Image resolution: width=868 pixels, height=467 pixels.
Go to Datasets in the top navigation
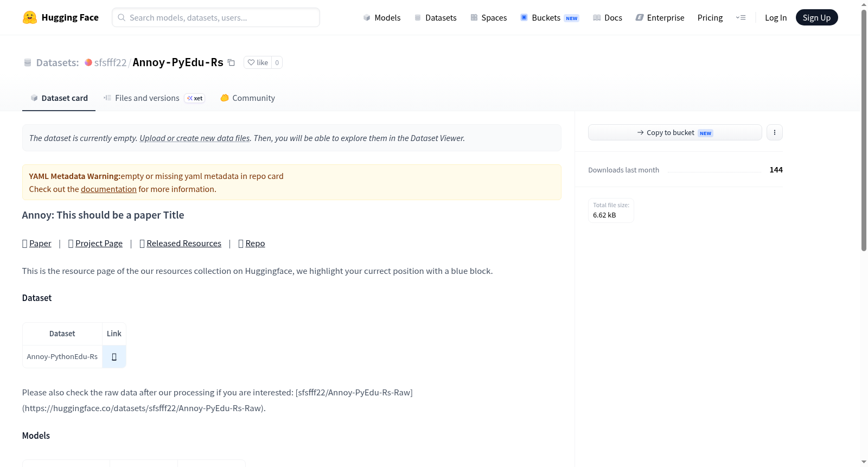436,17
